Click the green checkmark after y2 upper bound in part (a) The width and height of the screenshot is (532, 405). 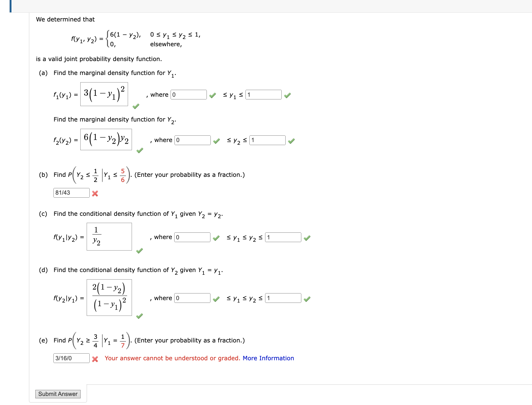(291, 141)
